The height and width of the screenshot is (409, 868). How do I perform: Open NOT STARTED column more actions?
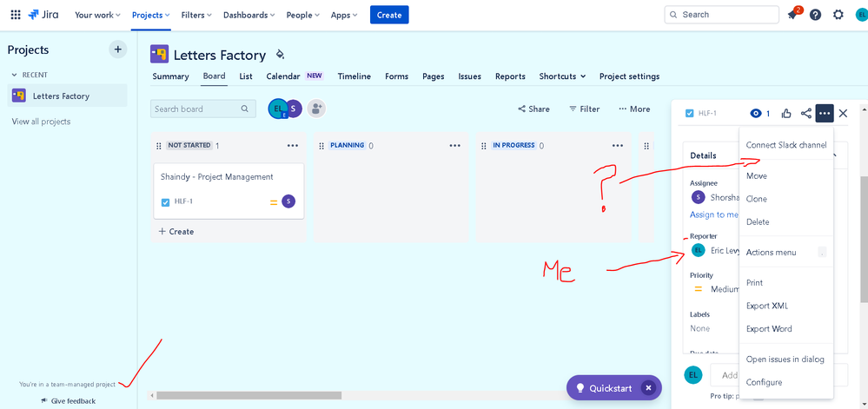(x=293, y=146)
